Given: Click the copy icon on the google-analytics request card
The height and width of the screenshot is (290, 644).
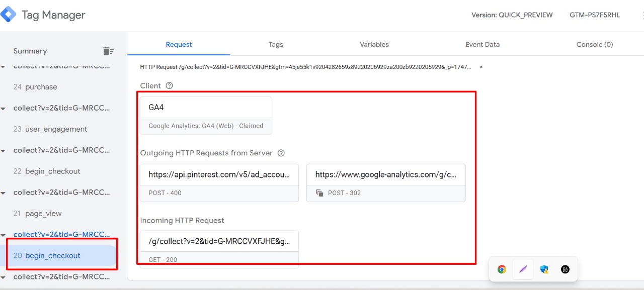Looking at the screenshot, I should pyautogui.click(x=319, y=193).
